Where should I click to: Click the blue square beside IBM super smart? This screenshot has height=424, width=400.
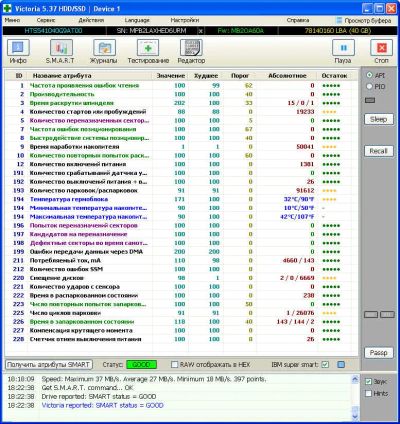pos(341,365)
